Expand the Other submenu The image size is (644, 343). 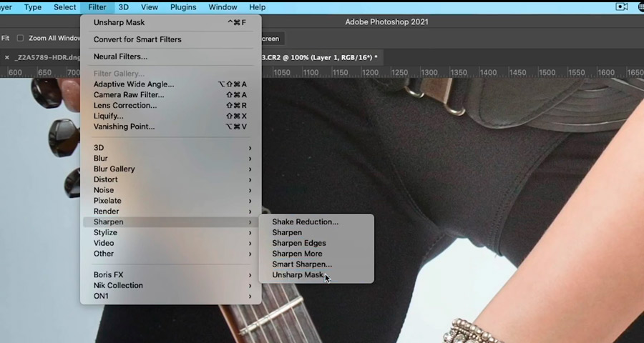pos(170,254)
